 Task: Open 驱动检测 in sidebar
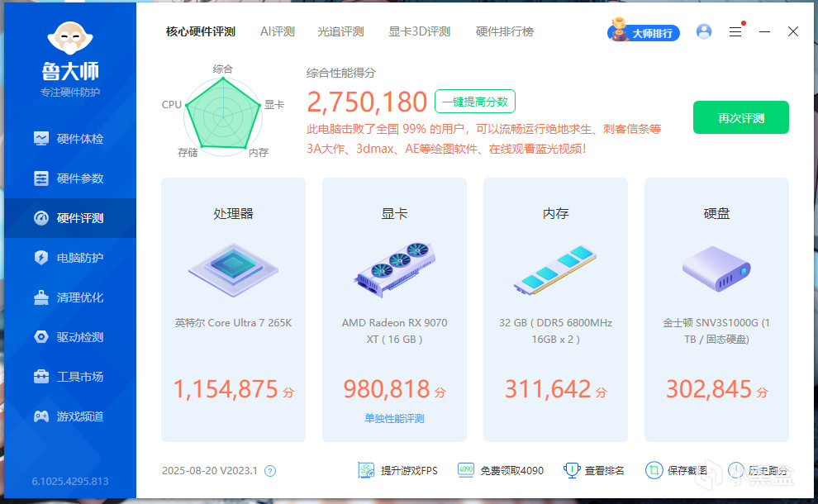[70, 337]
